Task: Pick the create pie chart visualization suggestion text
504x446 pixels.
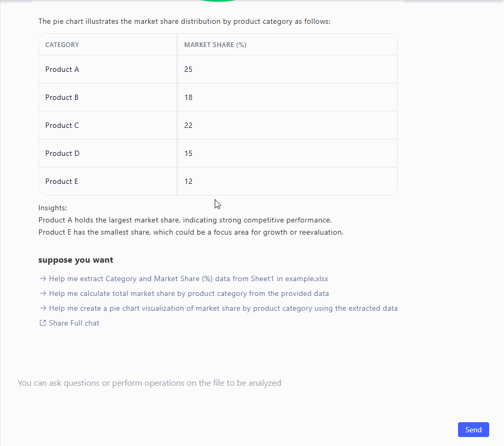Action: pyautogui.click(x=223, y=308)
